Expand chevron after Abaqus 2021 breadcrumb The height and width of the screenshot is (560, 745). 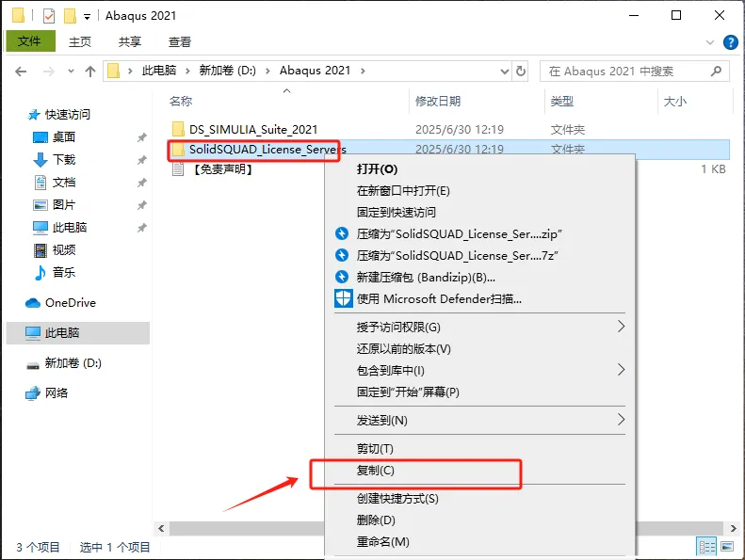pyautogui.click(x=363, y=71)
